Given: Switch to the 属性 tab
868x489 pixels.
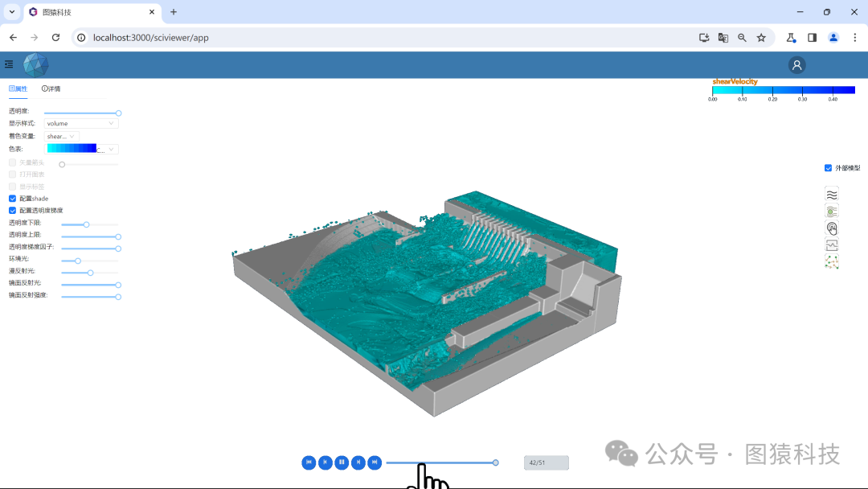Looking at the screenshot, I should point(18,88).
